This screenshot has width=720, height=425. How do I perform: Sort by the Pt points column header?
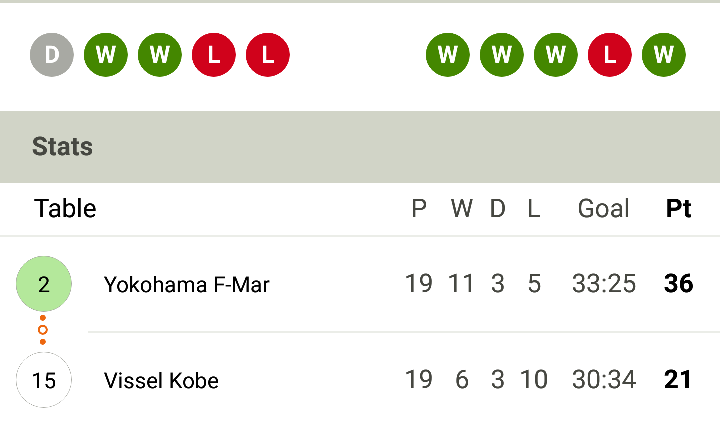point(678,208)
